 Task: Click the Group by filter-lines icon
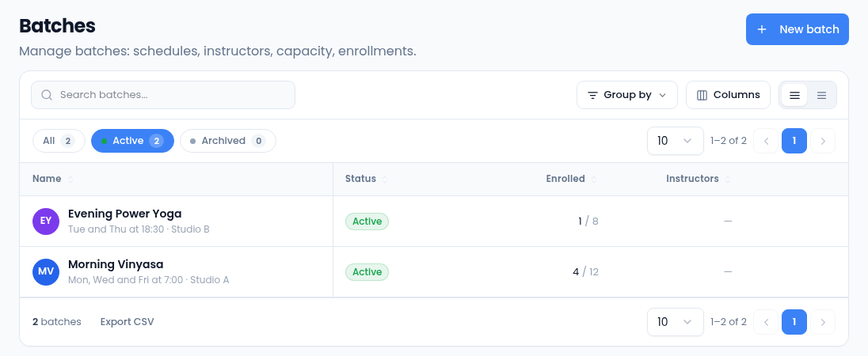pyautogui.click(x=592, y=95)
